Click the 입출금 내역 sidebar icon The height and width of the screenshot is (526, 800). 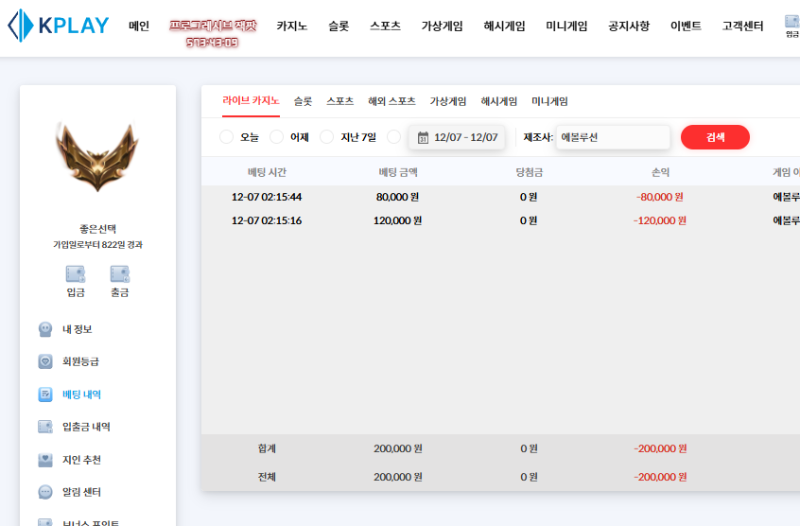45,427
